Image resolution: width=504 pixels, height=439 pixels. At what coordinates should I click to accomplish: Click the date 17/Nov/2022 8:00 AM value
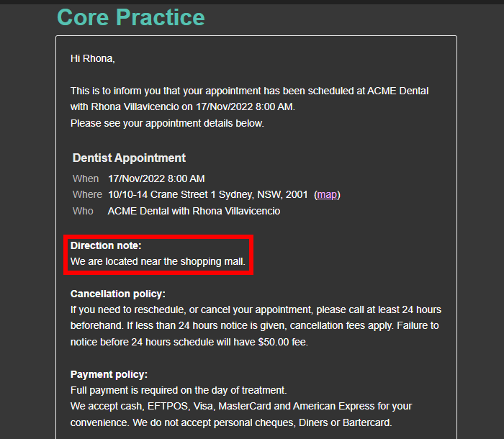tap(156, 178)
